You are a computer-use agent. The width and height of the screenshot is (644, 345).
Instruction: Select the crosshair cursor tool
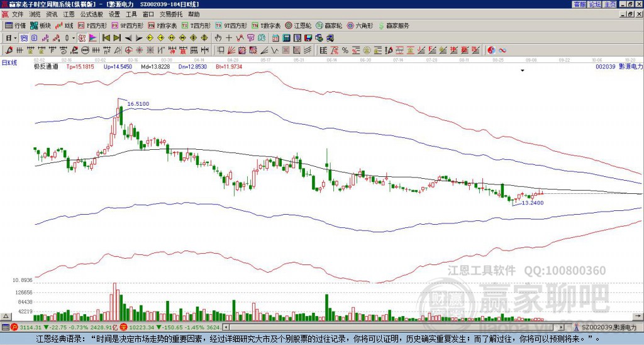[229, 38]
